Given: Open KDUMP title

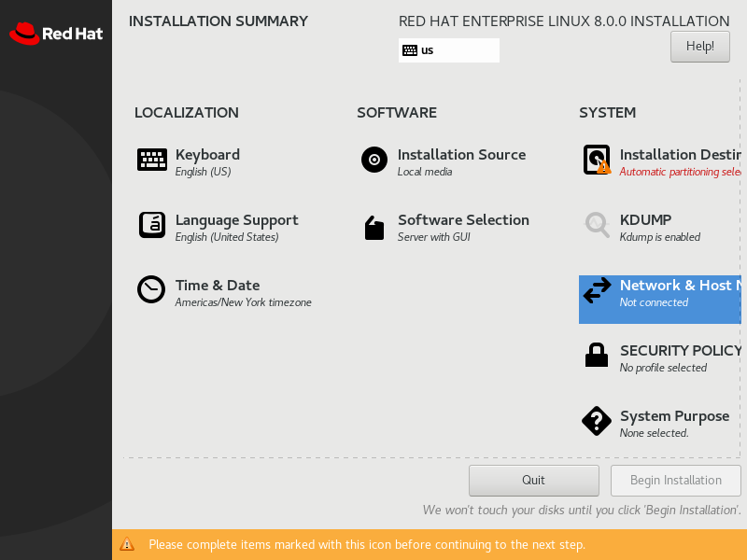Looking at the screenshot, I should tap(645, 220).
